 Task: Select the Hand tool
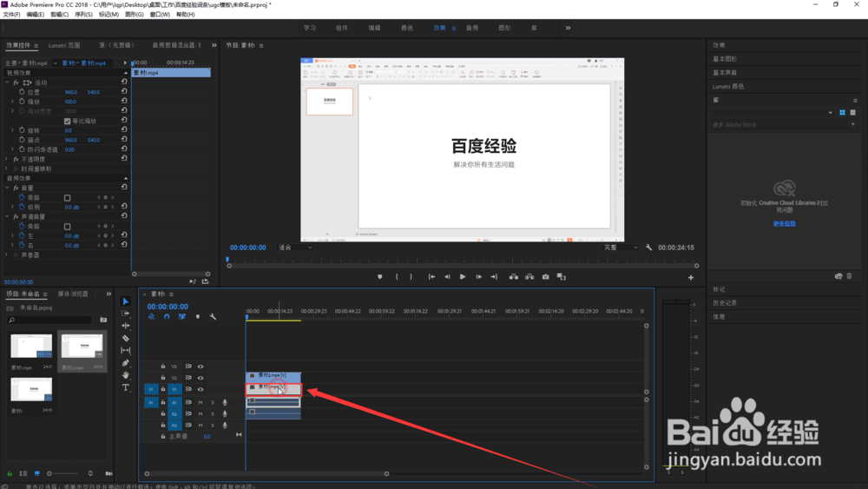(x=126, y=375)
